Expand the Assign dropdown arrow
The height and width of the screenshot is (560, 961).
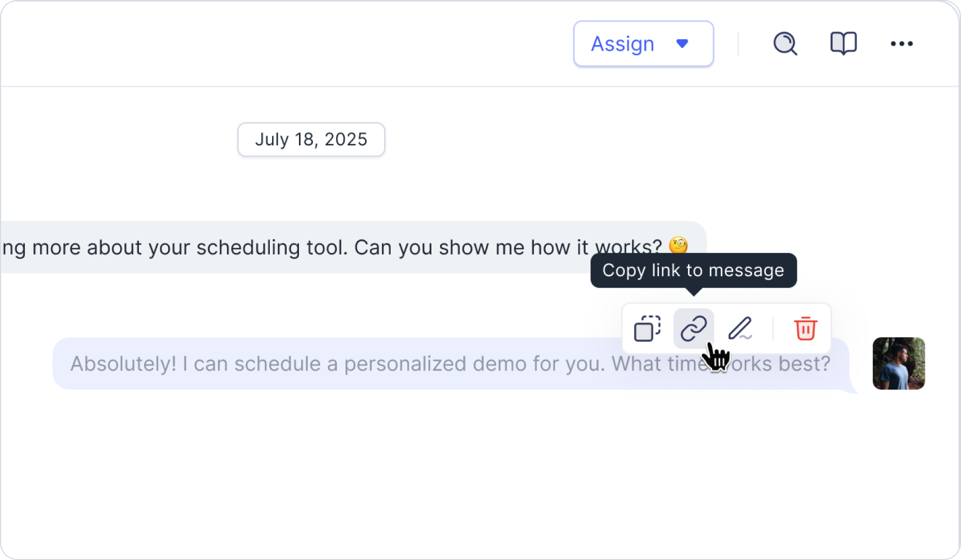click(682, 44)
